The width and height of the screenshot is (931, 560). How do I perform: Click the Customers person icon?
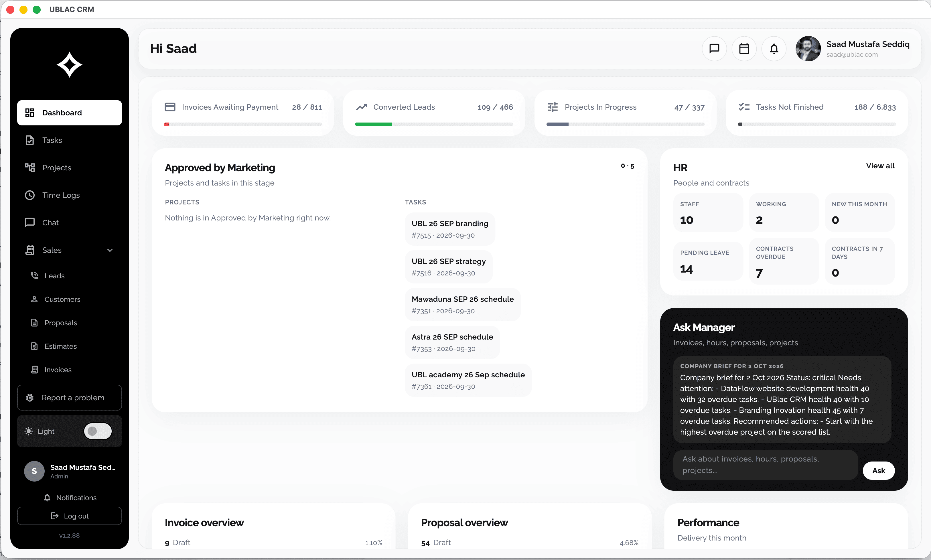click(x=34, y=299)
